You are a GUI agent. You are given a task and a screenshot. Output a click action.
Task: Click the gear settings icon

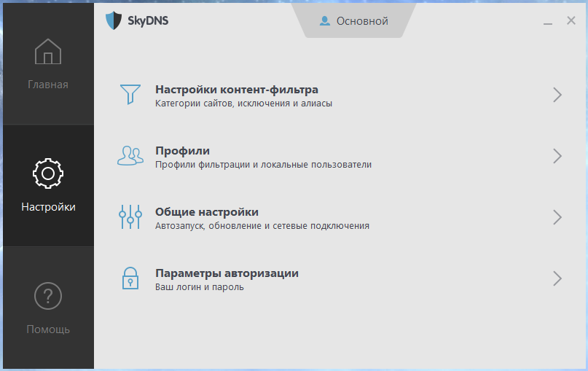pyautogui.click(x=48, y=173)
